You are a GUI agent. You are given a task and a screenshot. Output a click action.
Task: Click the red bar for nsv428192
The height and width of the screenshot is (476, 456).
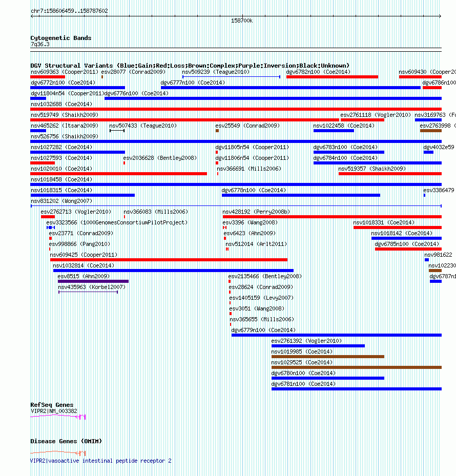click(x=332, y=217)
